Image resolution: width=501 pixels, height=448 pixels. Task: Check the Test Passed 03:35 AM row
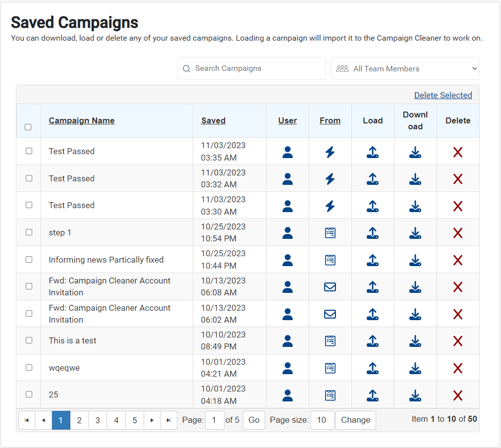point(29,151)
